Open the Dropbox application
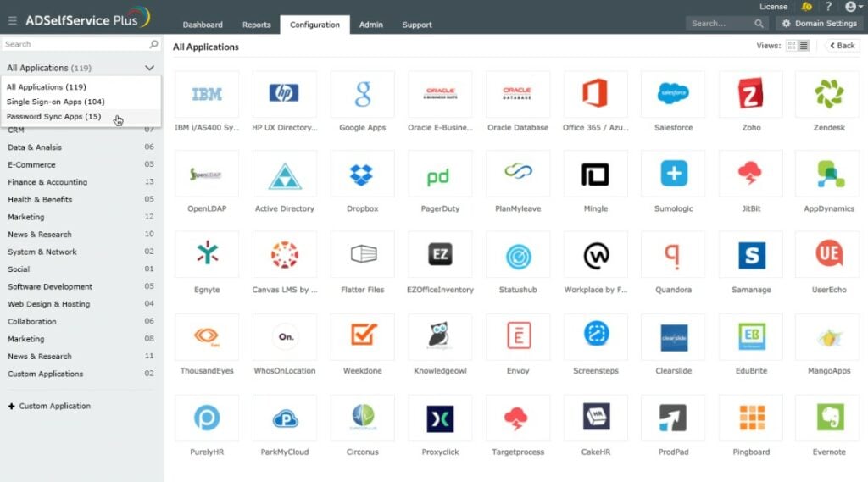The height and width of the screenshot is (482, 868). [x=363, y=175]
